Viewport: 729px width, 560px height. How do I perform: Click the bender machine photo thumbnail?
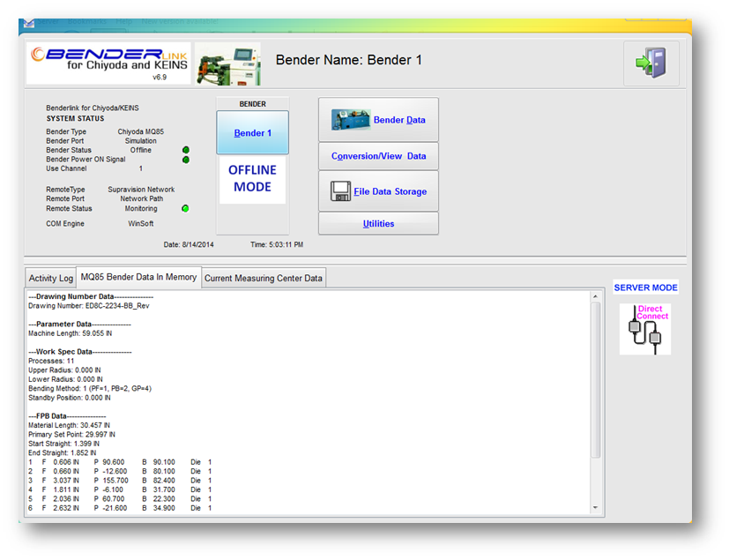click(x=227, y=63)
